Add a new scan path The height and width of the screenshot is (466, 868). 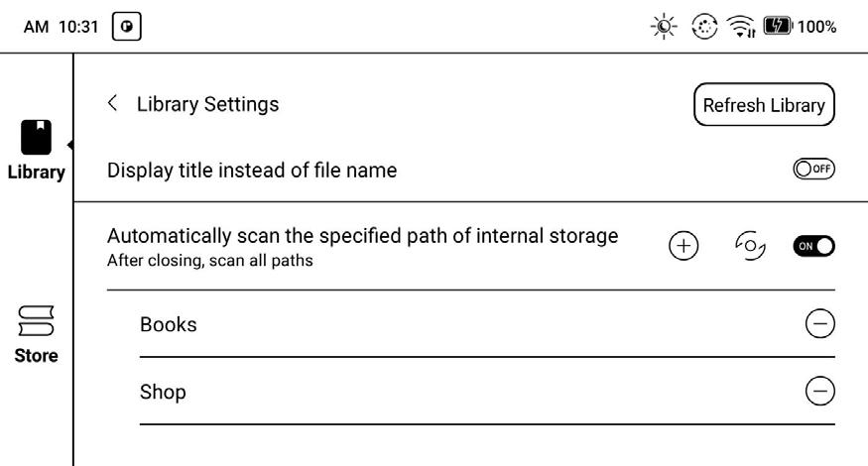coord(683,246)
